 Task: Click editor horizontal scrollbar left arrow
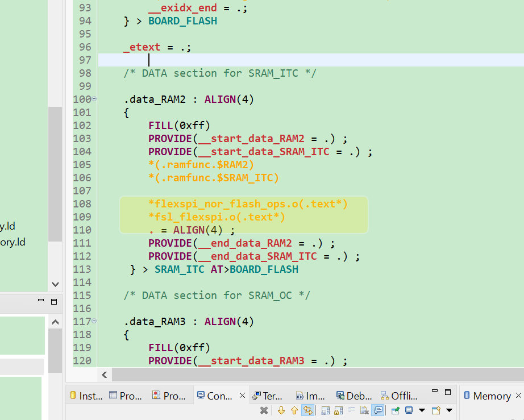[105, 375]
